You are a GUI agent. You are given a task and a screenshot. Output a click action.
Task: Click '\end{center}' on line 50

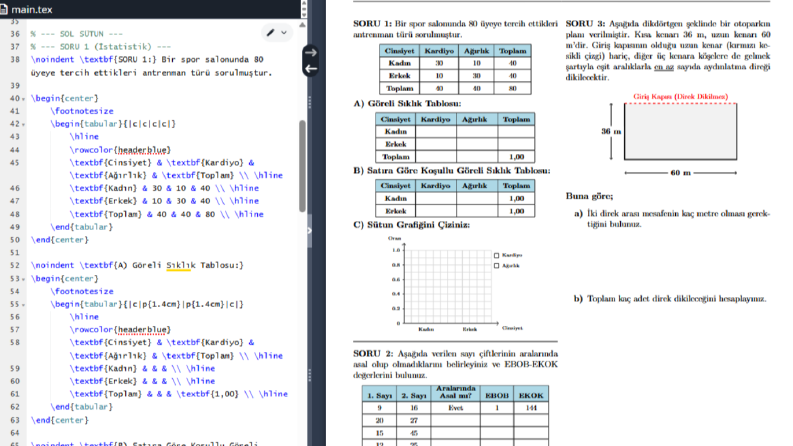60,240
